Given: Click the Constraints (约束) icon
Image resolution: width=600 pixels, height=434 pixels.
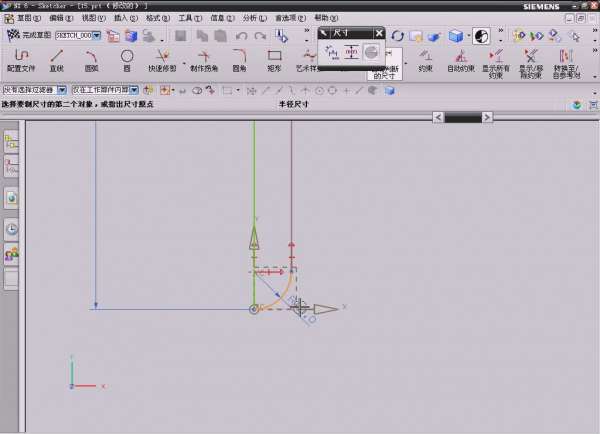Looking at the screenshot, I should (425, 59).
